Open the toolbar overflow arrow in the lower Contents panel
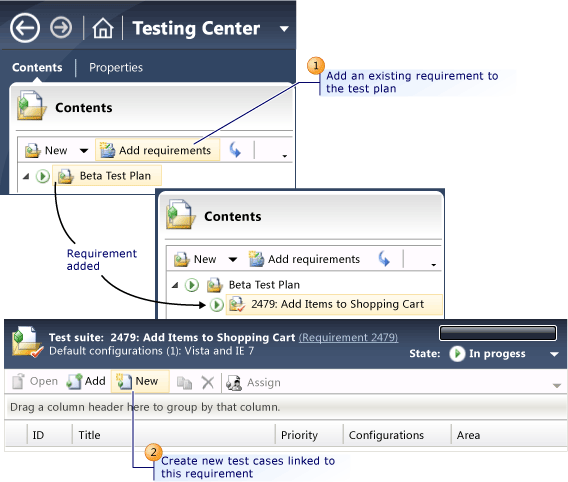Image resolution: width=568 pixels, height=482 pixels. (x=434, y=265)
